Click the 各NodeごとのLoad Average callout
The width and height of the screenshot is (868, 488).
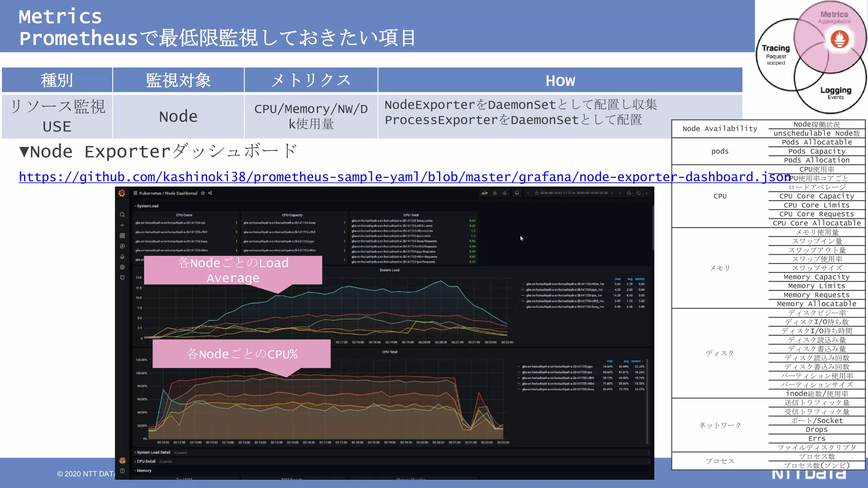[x=233, y=270]
